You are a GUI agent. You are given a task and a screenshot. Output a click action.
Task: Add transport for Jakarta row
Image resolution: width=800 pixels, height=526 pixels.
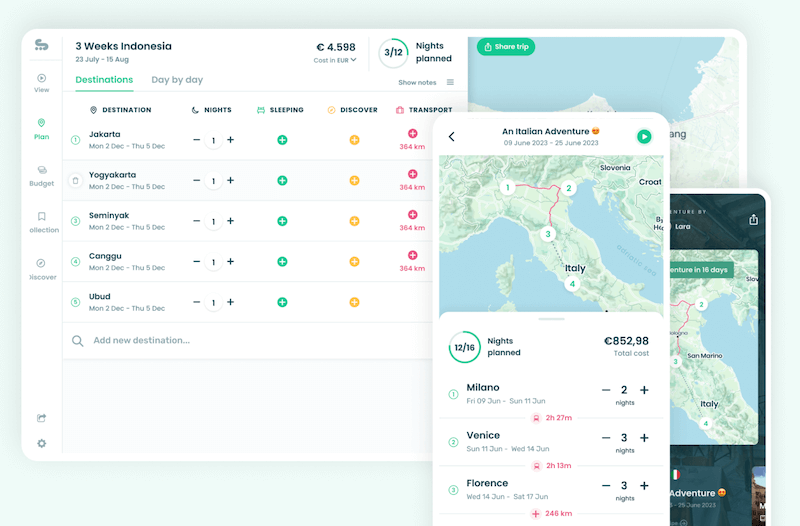(413, 134)
